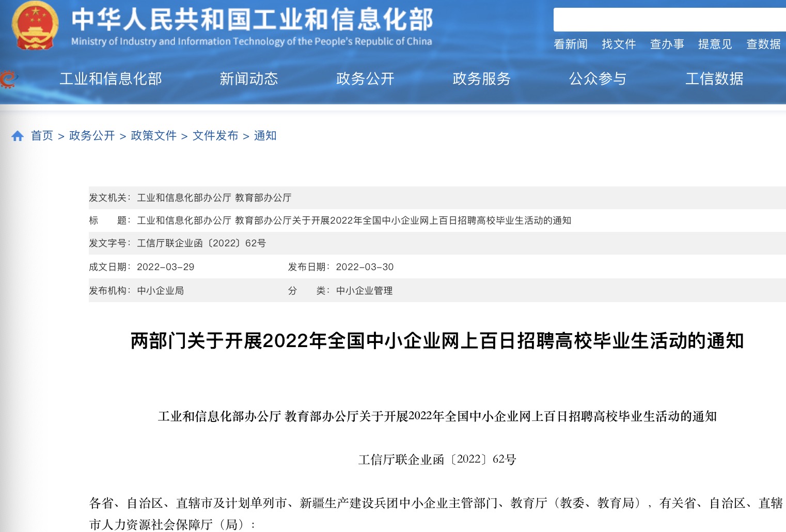
Task: Select the 发布日期 value 2022-03-30
Action: tap(365, 267)
